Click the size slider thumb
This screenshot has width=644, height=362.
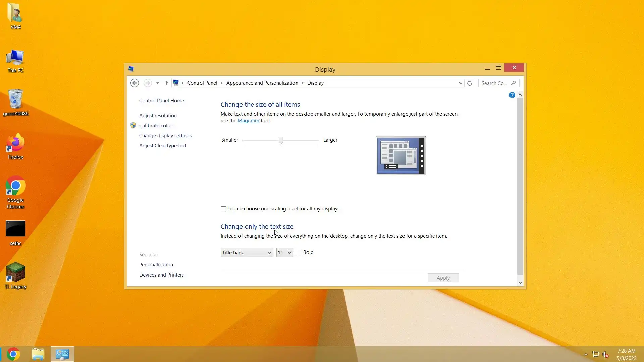pyautogui.click(x=281, y=140)
